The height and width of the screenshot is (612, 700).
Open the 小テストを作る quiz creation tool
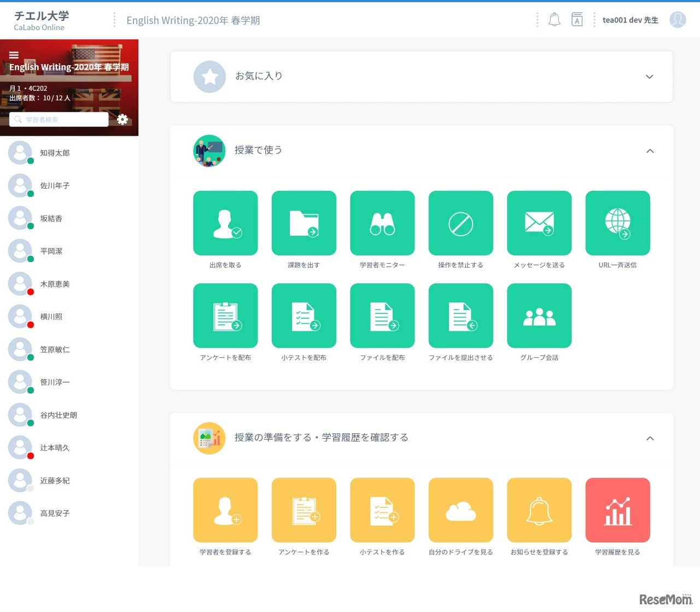click(382, 510)
